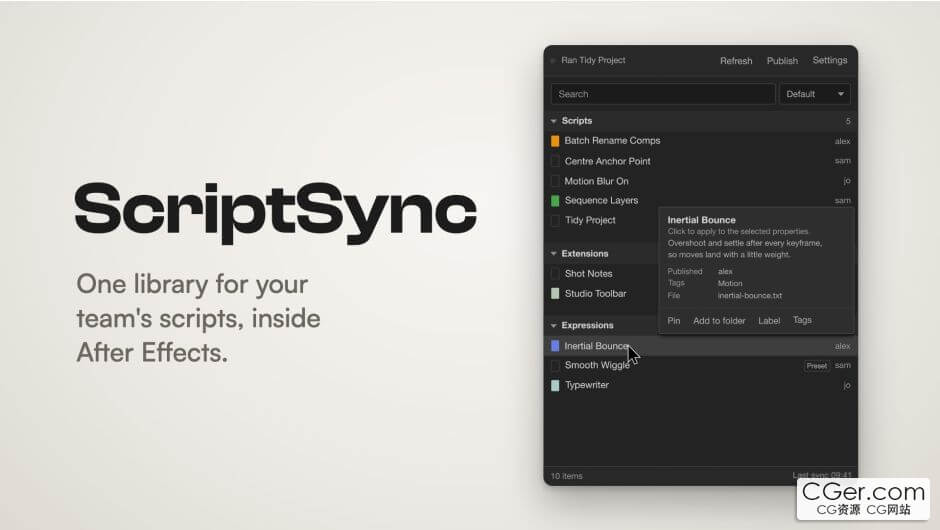
Task: Click the Preset badge on Smooth Wiggle
Action: pos(817,366)
